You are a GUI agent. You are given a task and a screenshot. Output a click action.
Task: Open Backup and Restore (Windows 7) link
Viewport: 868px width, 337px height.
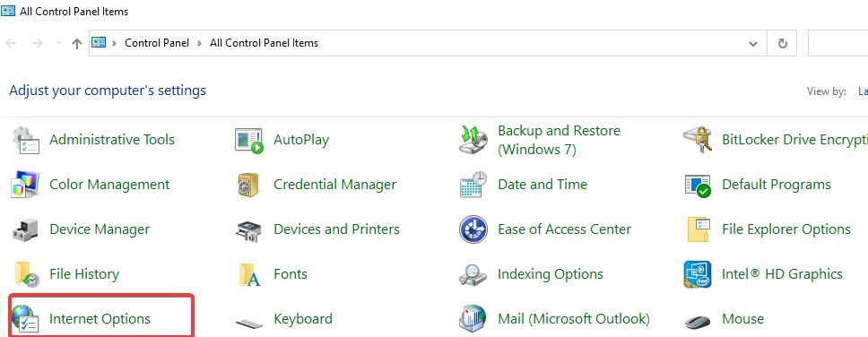pos(560,140)
